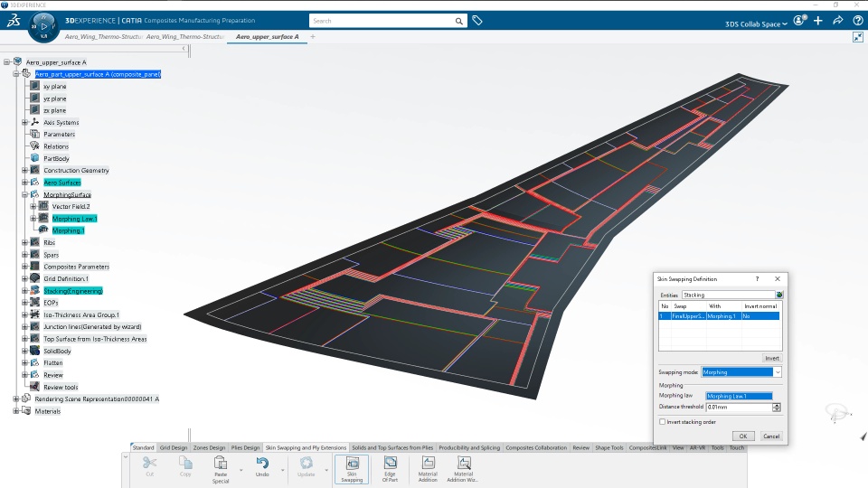Screen dimensions: 868x488
Task: Click the Search input field
Action: (x=382, y=21)
